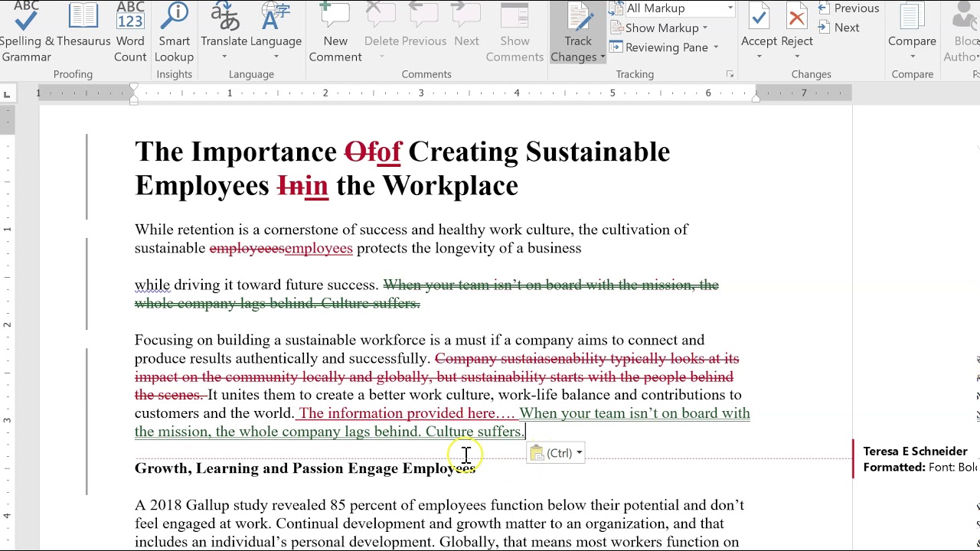
Task: Toggle Track Changes on or off
Action: tap(578, 23)
